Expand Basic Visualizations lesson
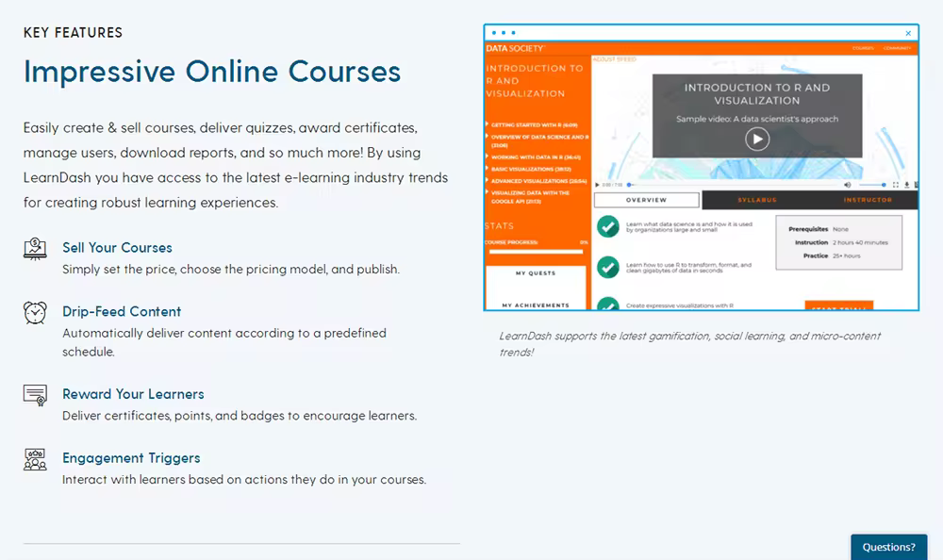 click(529, 169)
